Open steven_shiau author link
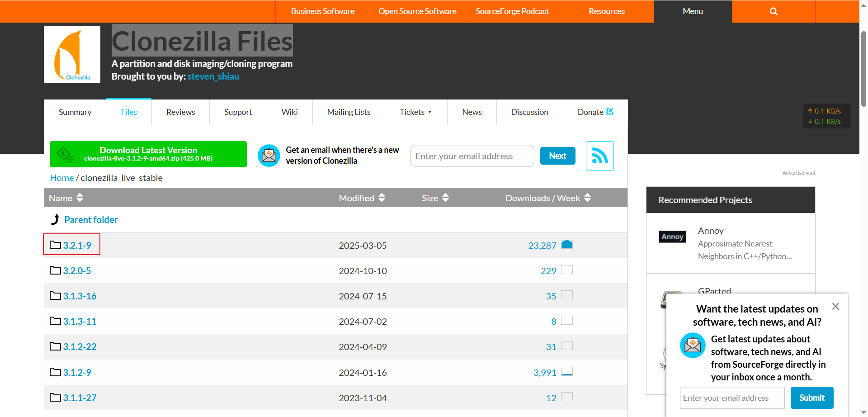The image size is (868, 417). click(x=213, y=76)
